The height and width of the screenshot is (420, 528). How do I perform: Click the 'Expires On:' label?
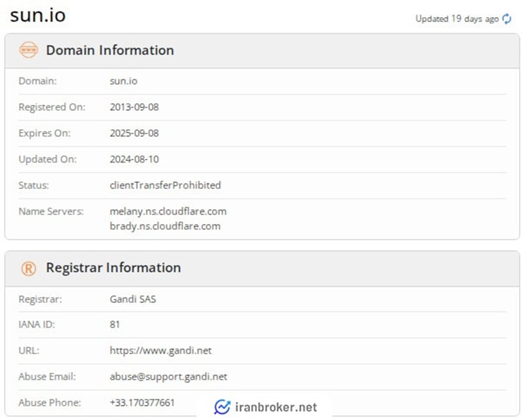click(x=45, y=133)
